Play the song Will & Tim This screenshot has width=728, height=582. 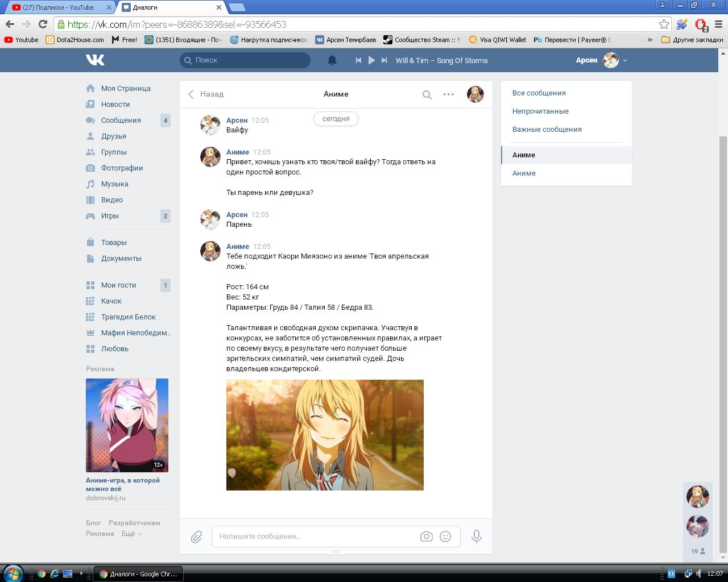[371, 60]
